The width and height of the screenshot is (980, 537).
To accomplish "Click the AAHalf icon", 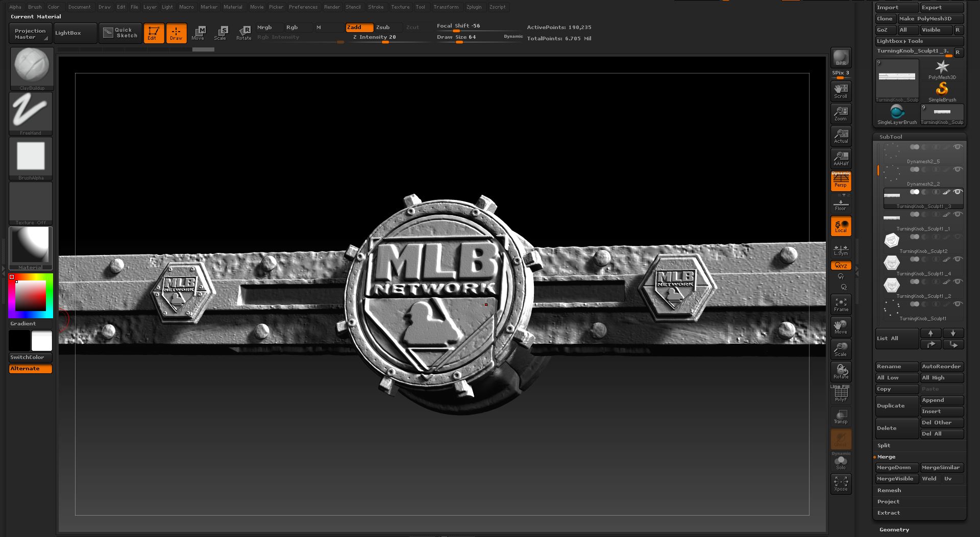I will pyautogui.click(x=841, y=158).
